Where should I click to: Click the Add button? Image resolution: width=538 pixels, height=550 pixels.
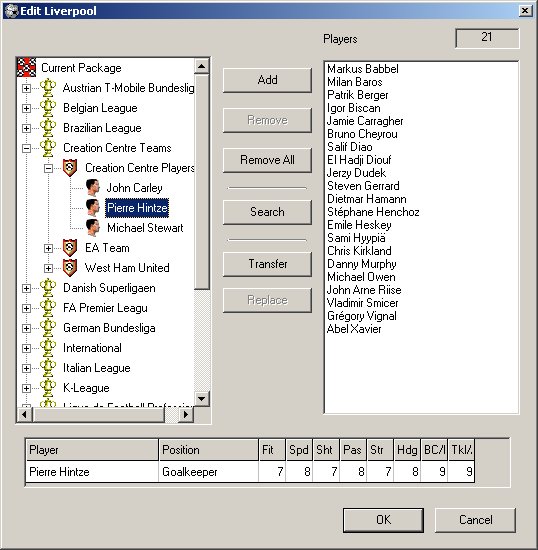tap(267, 80)
